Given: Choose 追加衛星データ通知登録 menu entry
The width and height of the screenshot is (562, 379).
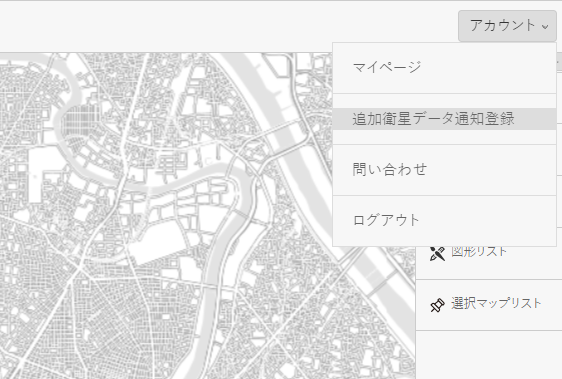Looking at the screenshot, I should click(444, 119).
